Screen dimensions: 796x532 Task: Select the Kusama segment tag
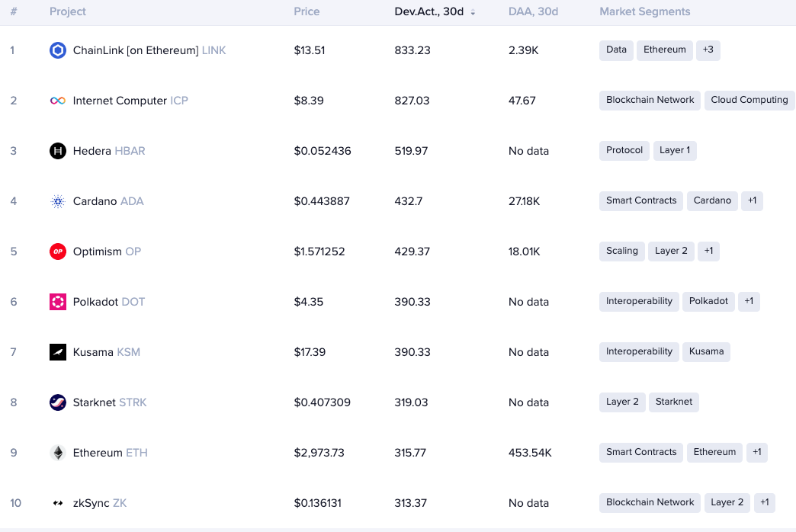point(706,351)
